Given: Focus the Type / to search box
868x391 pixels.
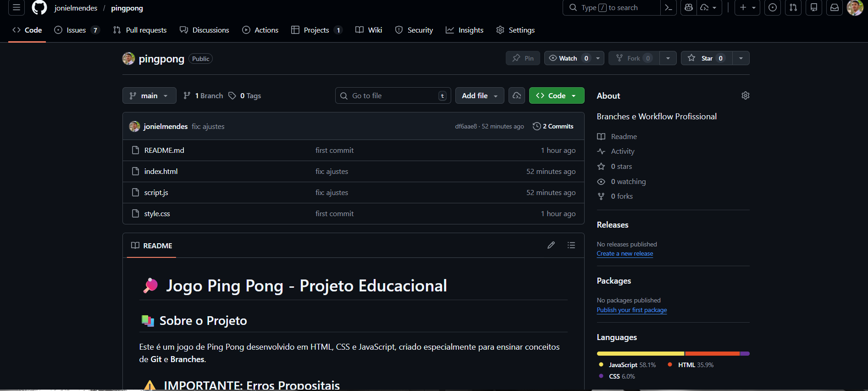Looking at the screenshot, I should tap(611, 8).
